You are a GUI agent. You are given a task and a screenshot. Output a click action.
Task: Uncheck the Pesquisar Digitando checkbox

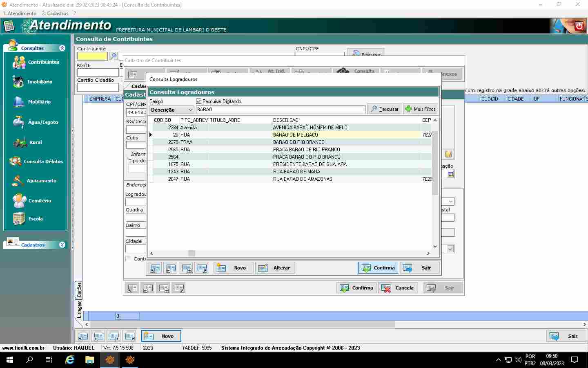tap(199, 101)
